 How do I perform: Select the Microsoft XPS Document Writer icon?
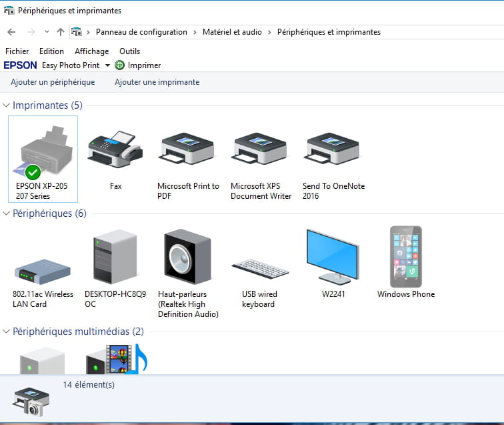click(259, 148)
